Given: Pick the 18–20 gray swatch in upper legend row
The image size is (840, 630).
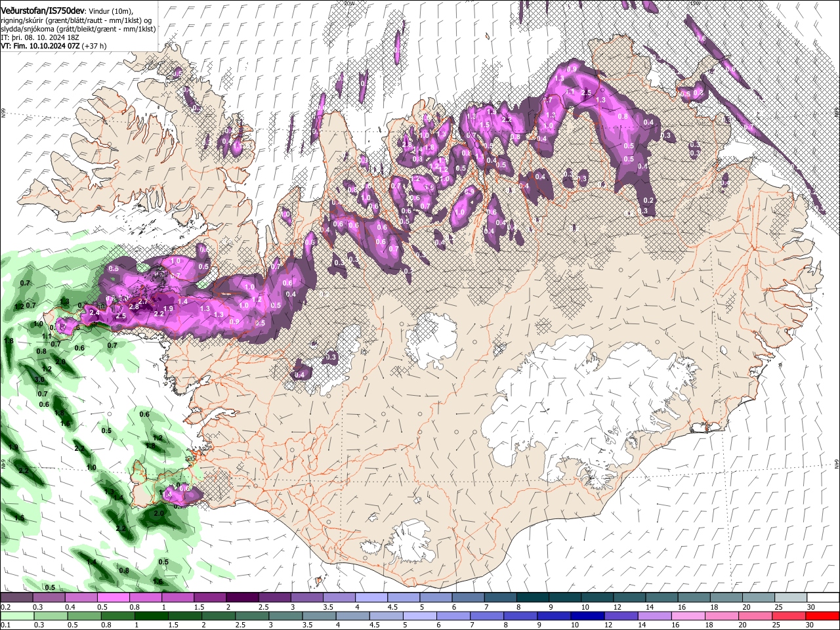Looking at the screenshot, I should coord(726,598).
